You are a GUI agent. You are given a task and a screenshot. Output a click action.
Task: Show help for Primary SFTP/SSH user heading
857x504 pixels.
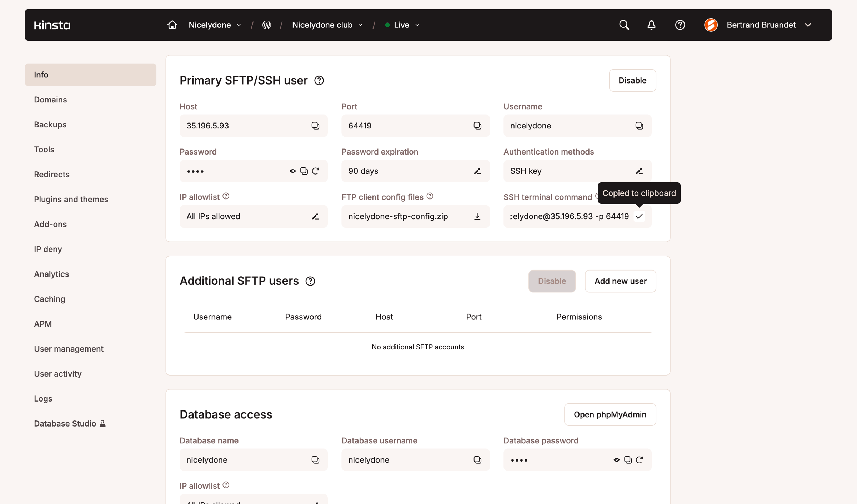pyautogui.click(x=319, y=81)
